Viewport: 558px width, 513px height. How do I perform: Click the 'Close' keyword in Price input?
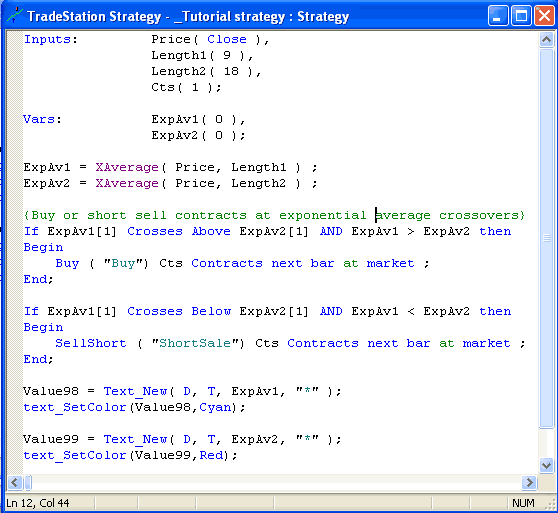pyautogui.click(x=227, y=39)
